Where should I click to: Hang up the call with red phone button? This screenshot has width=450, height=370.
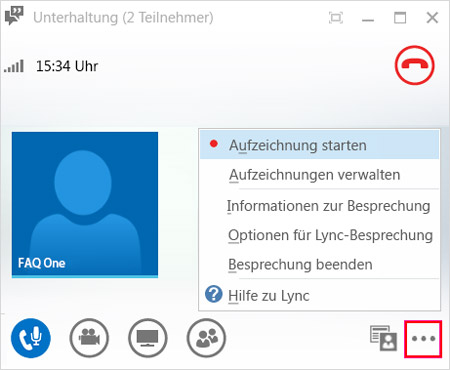(x=415, y=65)
